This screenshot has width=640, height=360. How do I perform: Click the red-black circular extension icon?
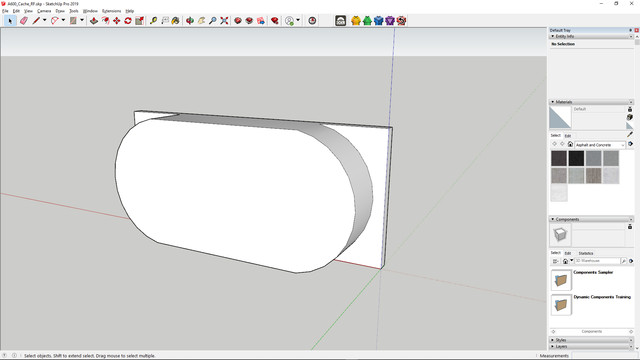point(402,20)
